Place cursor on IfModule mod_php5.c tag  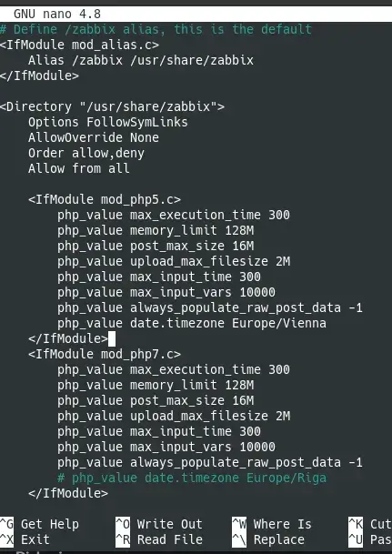point(105,199)
